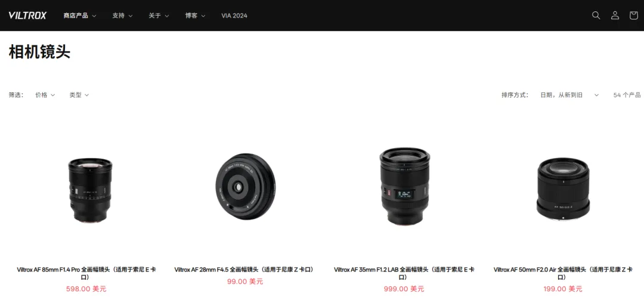Expand the 商店产品 menu

coord(80,16)
